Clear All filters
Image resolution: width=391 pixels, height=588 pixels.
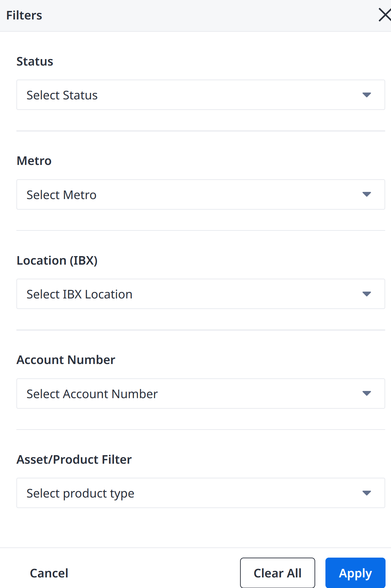(278, 573)
